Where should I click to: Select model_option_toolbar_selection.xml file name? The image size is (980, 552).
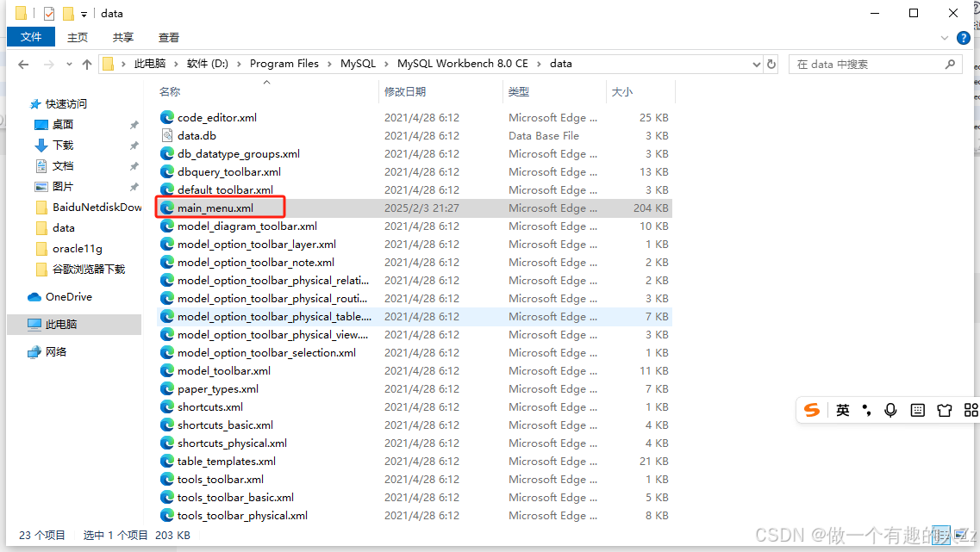266,353
